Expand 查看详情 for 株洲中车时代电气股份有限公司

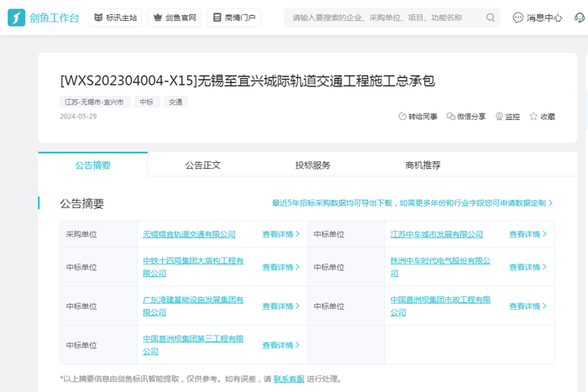(528, 267)
